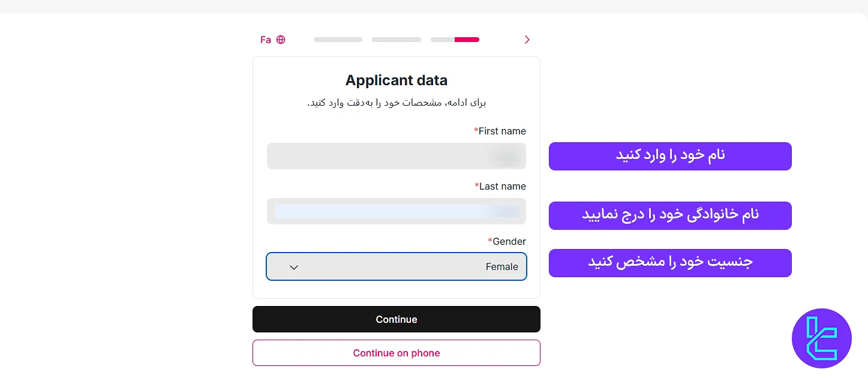Click the second progress bar segment
Image resolution: width=868 pixels, height=378 pixels.
tap(396, 40)
